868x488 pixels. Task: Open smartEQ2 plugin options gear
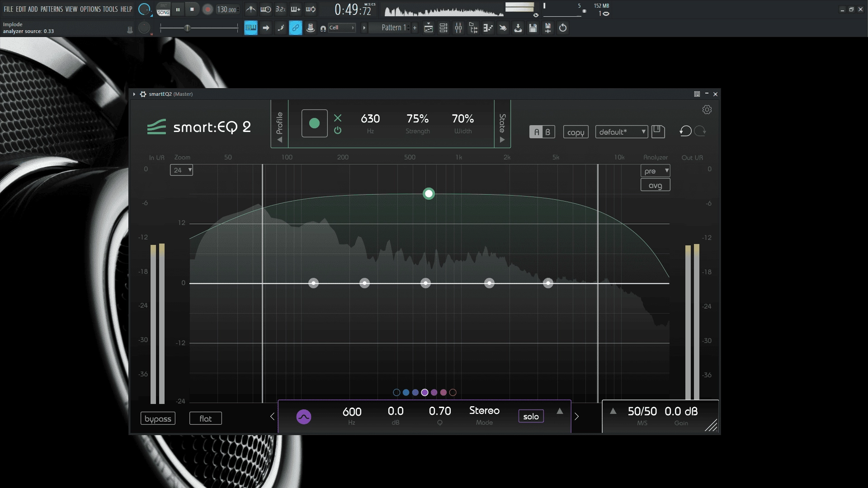coord(143,94)
